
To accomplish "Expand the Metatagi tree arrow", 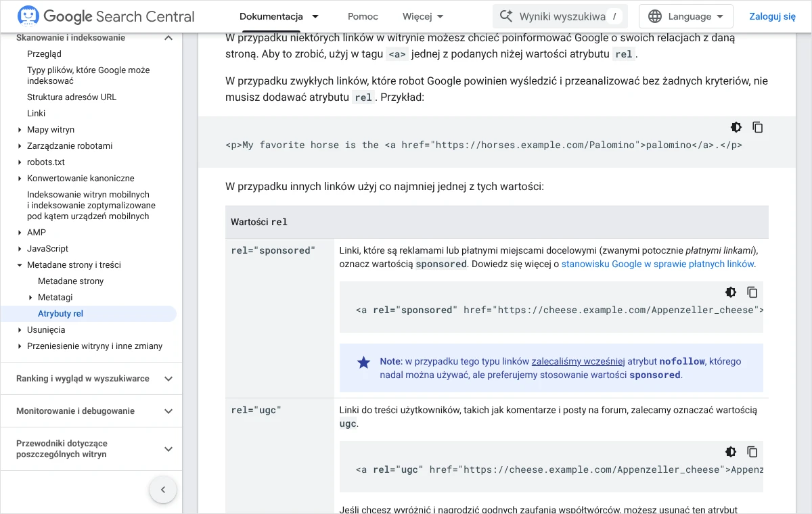I will coord(30,298).
